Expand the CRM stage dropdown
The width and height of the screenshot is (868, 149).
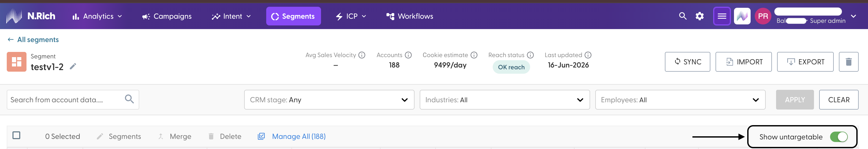(x=329, y=100)
